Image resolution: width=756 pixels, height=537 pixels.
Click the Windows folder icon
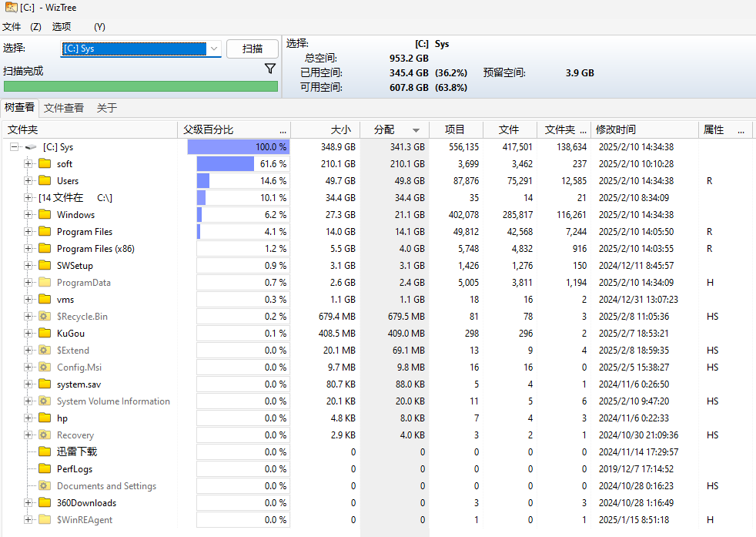(x=45, y=214)
